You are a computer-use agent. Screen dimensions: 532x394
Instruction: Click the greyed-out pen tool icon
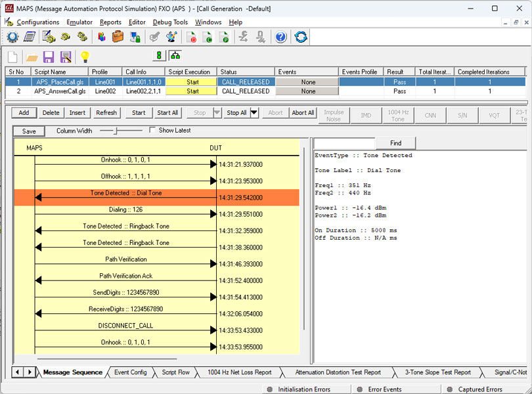pyautogui.click(x=155, y=37)
